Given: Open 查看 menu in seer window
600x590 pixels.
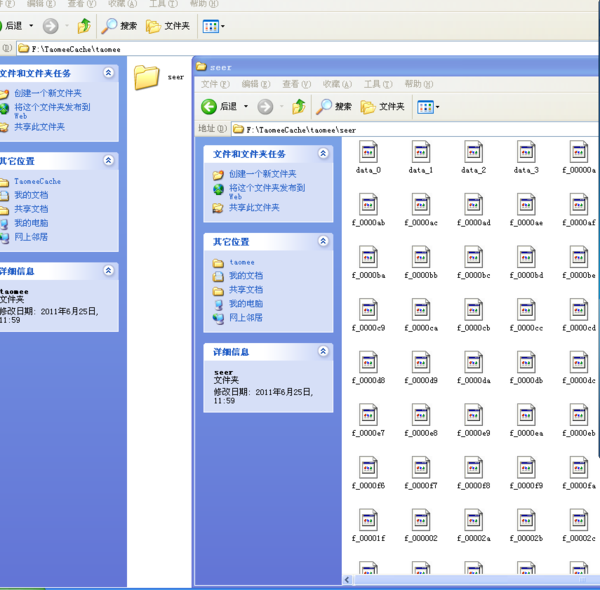Looking at the screenshot, I should 297,84.
